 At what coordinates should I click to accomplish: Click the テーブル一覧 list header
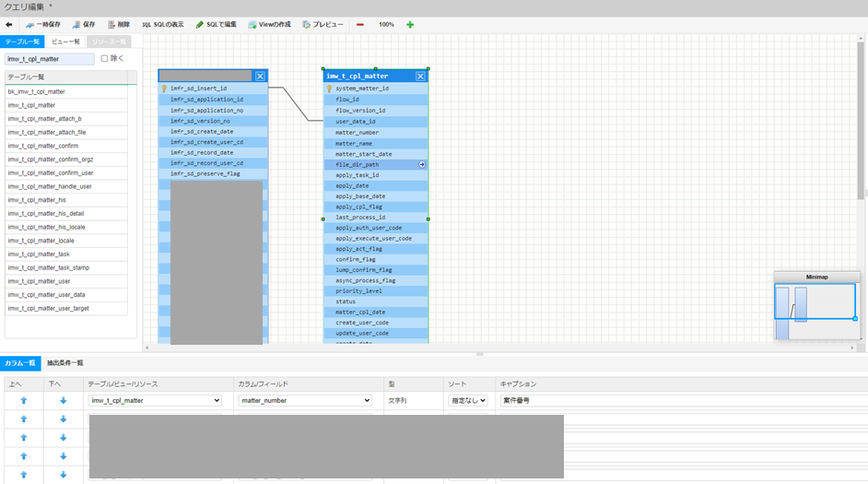tap(66, 77)
